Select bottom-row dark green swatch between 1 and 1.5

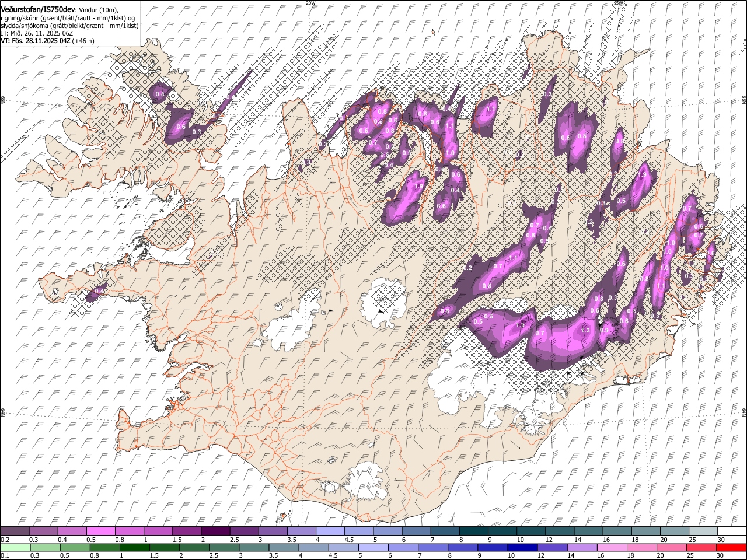[x=134, y=548]
